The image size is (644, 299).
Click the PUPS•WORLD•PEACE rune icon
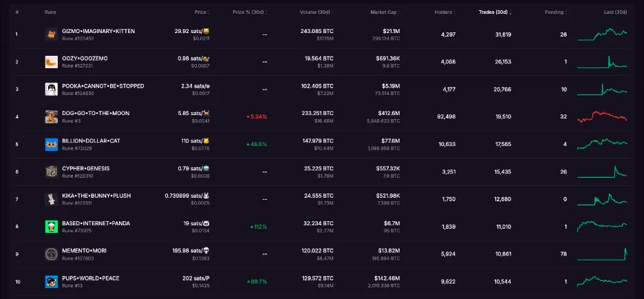coord(52,282)
